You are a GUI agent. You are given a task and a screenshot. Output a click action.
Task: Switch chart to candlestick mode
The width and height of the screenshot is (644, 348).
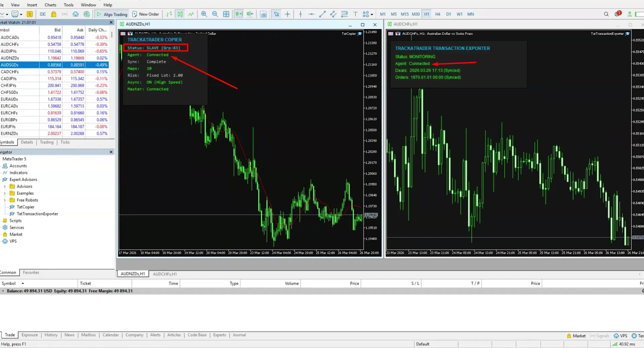(x=180, y=14)
